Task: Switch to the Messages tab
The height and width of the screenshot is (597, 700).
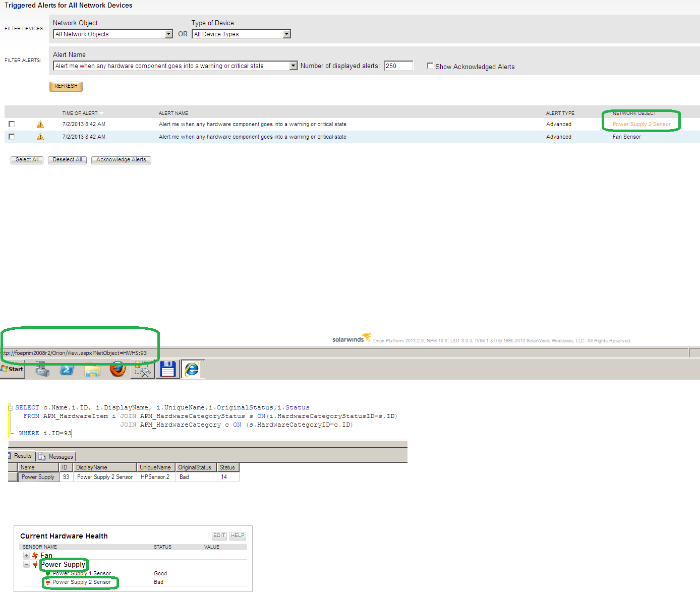Action: coord(56,457)
